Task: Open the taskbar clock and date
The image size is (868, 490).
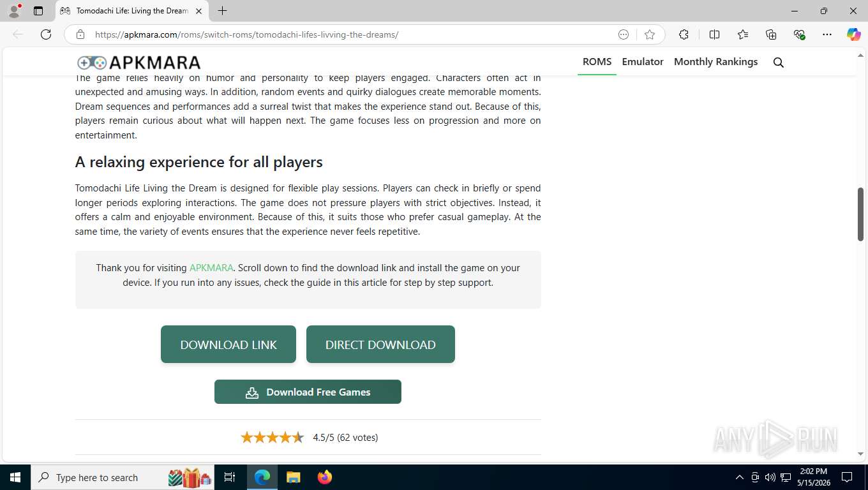Action: (x=813, y=477)
